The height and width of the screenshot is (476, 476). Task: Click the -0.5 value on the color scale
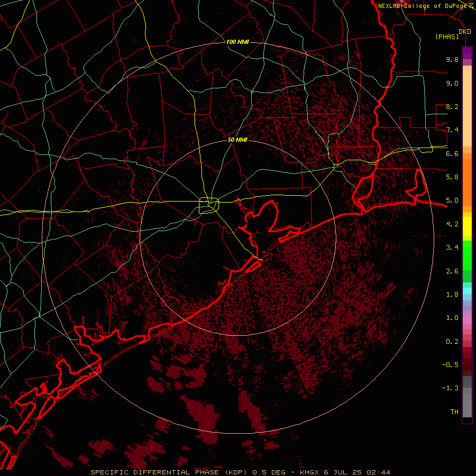tap(450, 365)
